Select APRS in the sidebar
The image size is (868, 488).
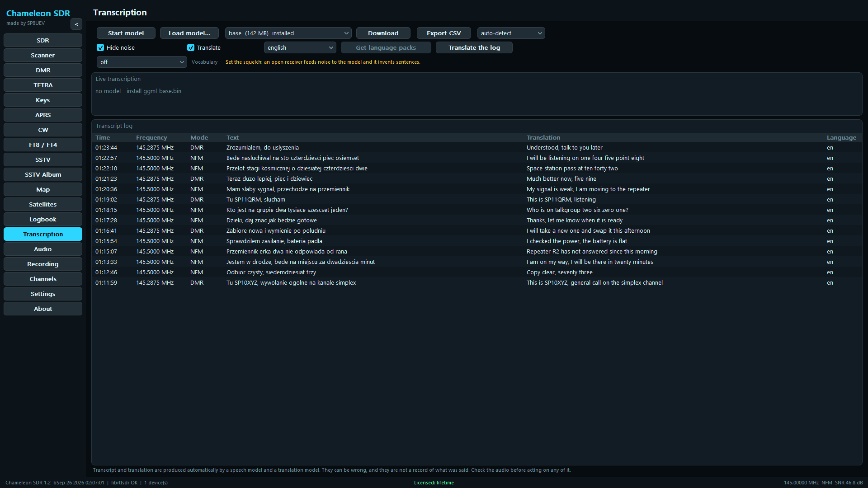point(43,115)
